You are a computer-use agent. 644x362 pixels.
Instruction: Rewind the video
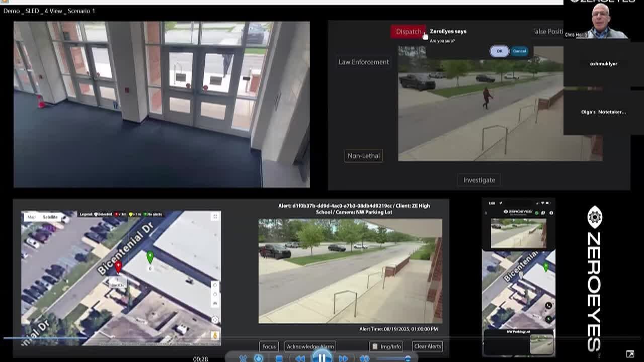point(300,358)
